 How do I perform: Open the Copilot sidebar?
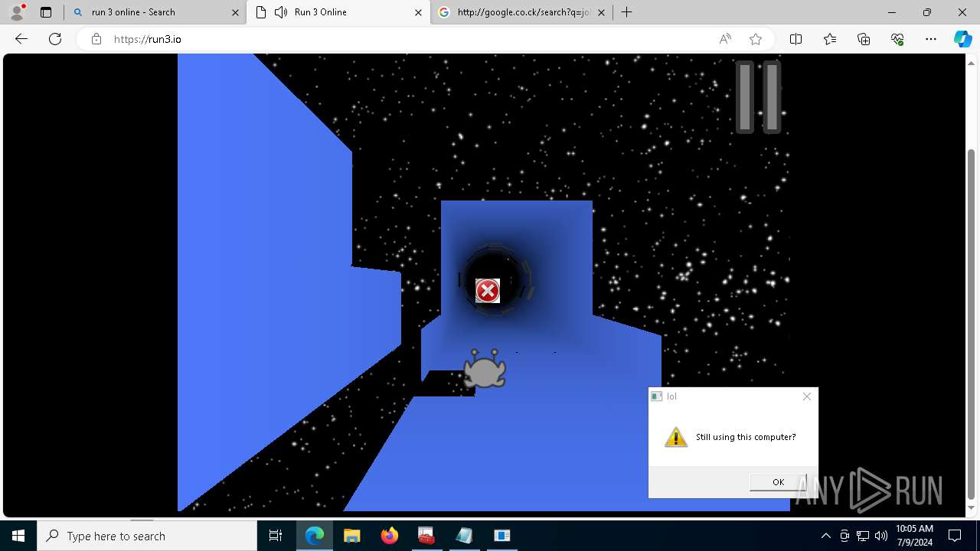point(963,39)
